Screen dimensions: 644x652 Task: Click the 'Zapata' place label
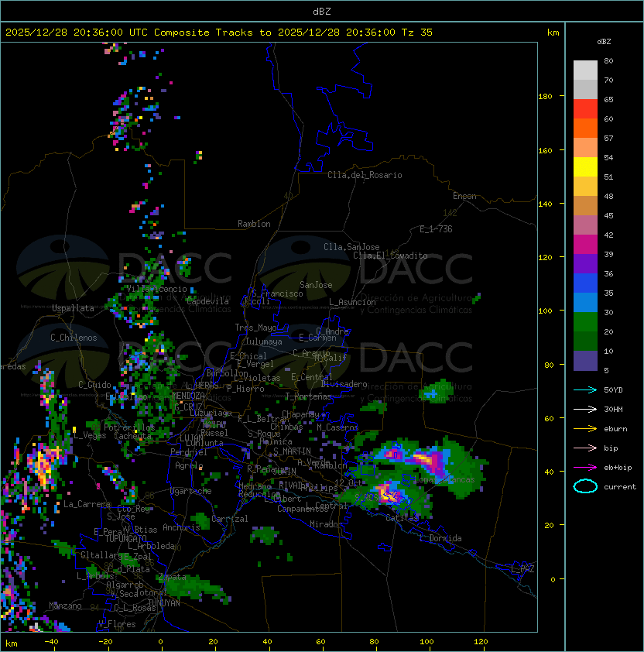[172, 577]
